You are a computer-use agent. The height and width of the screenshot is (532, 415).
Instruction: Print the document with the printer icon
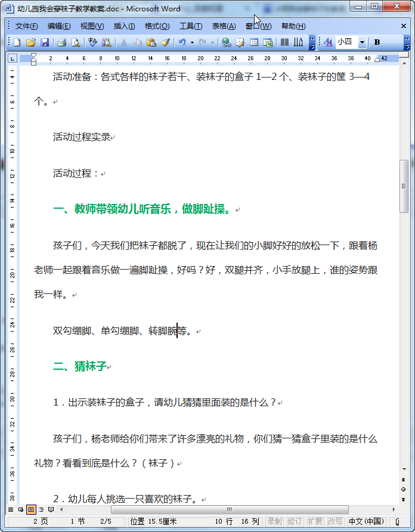pos(62,42)
